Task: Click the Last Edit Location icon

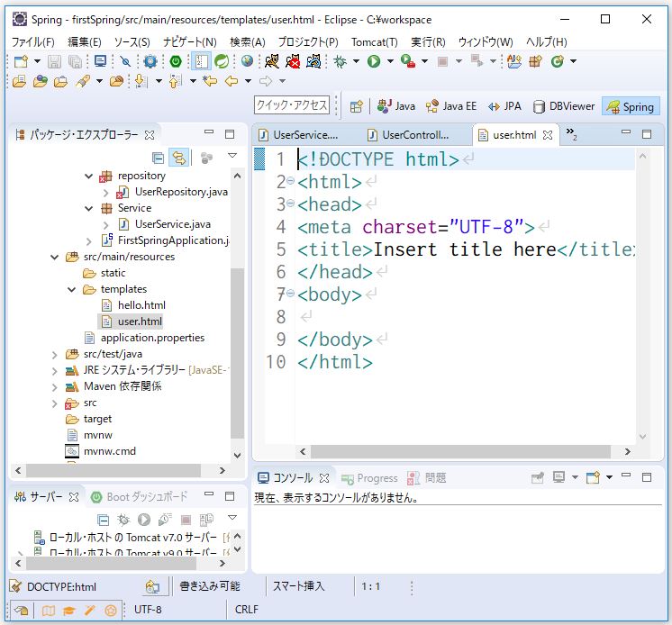Action: 210,81
